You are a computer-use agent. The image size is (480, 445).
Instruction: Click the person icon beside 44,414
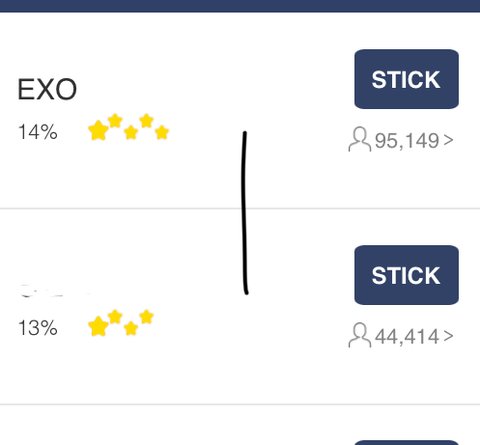[360, 336]
